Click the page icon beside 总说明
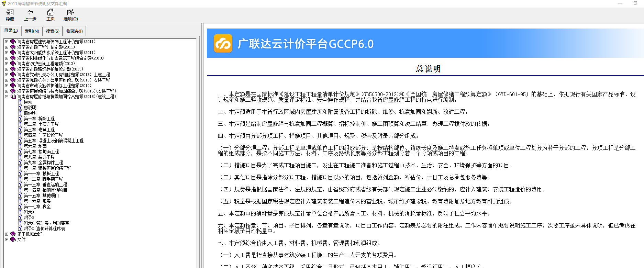 point(20,108)
